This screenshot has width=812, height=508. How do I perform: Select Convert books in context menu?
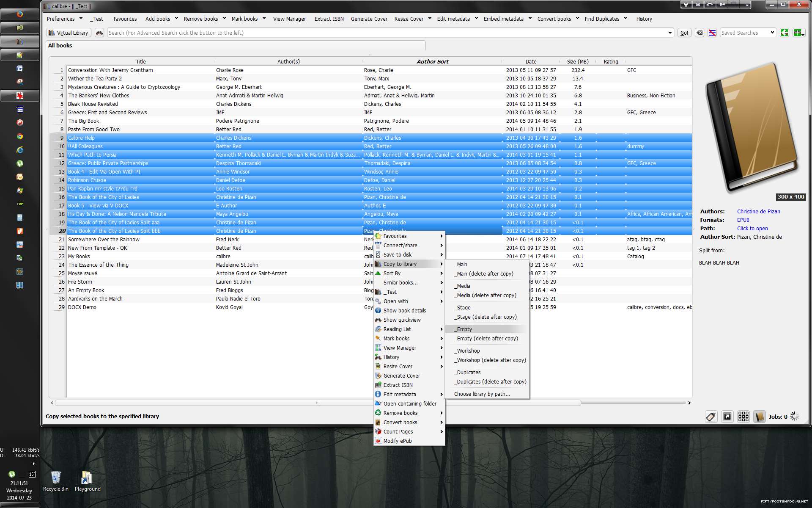tap(409, 422)
